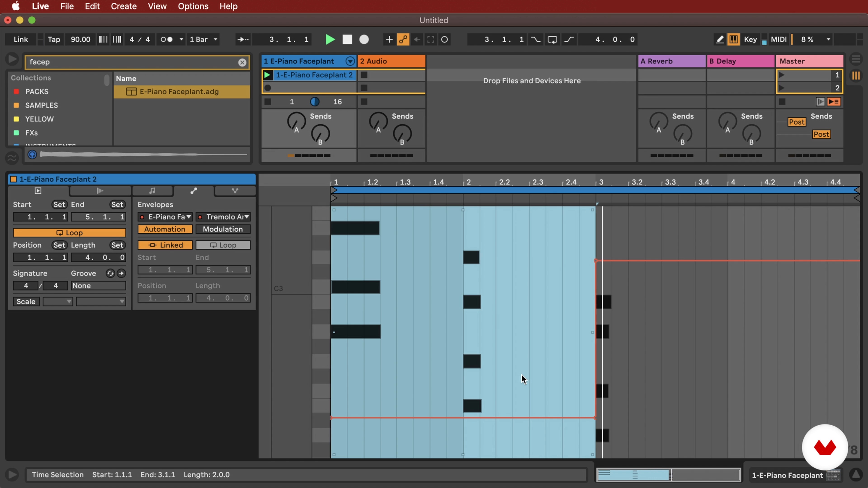This screenshot has height=488, width=868.
Task: Open Create menu
Action: pyautogui.click(x=124, y=6)
